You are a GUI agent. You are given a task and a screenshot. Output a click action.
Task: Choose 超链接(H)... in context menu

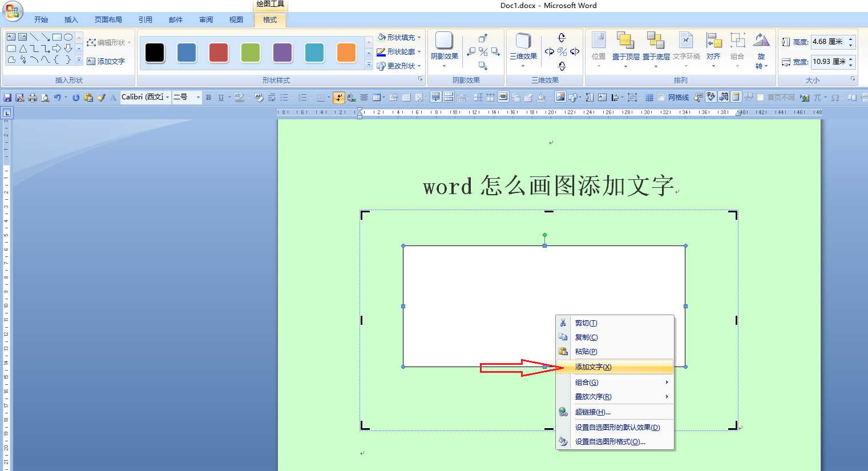(x=615, y=412)
